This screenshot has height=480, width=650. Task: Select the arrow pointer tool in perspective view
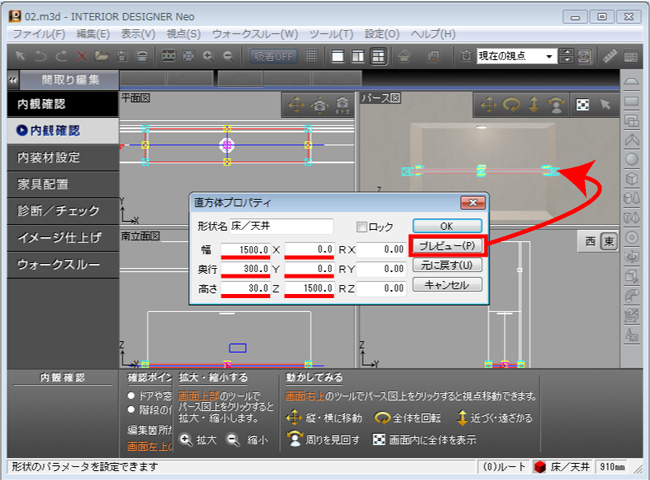[x=604, y=104]
